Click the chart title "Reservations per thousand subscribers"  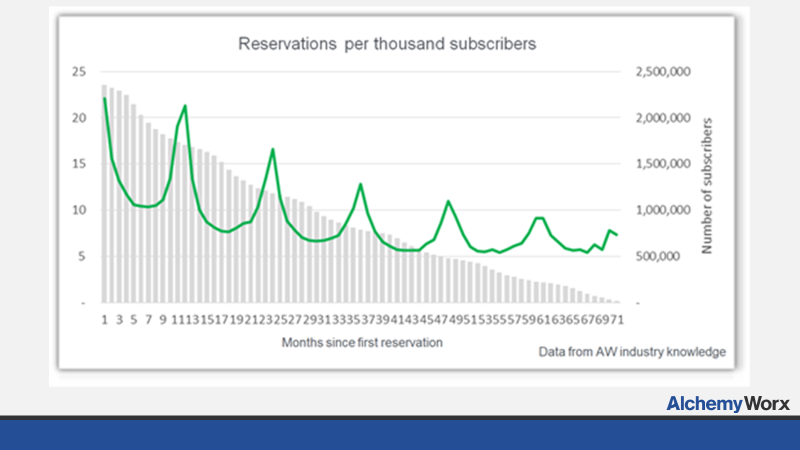pos(387,44)
